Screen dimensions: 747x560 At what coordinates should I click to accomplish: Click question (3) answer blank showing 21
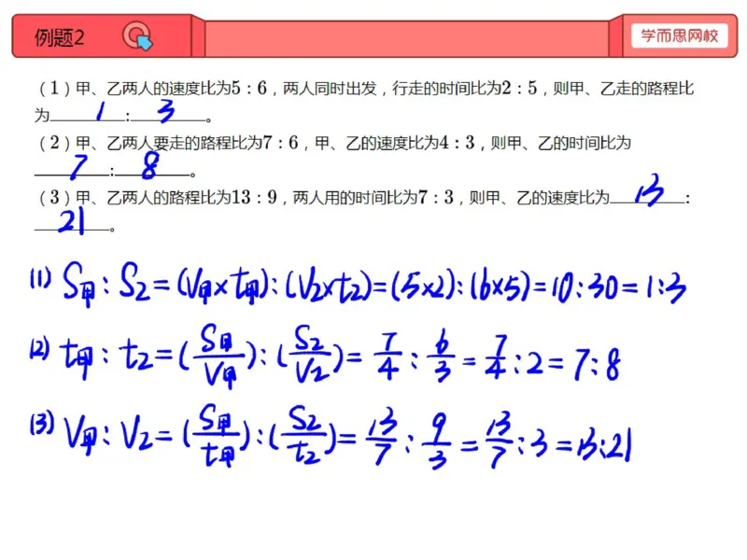point(72,221)
